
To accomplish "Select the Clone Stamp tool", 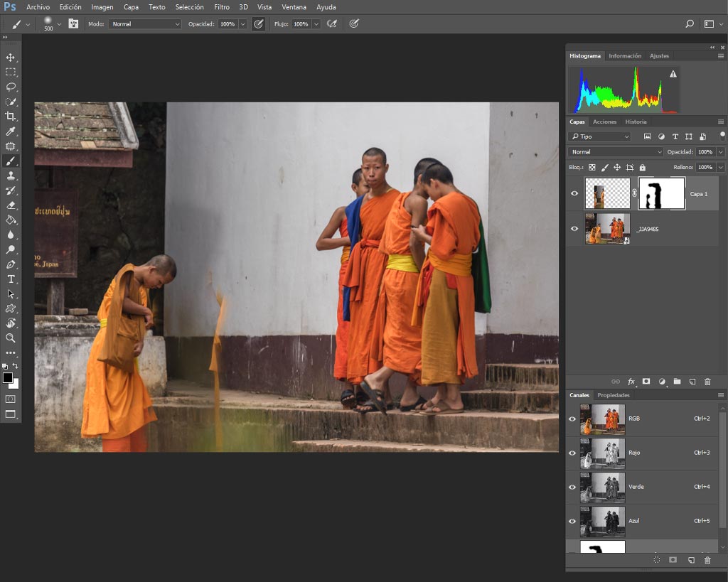I will [10, 176].
